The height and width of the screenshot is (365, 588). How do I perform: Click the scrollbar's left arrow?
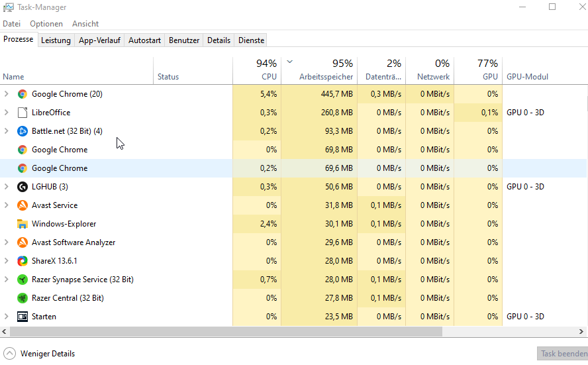[x=4, y=332]
